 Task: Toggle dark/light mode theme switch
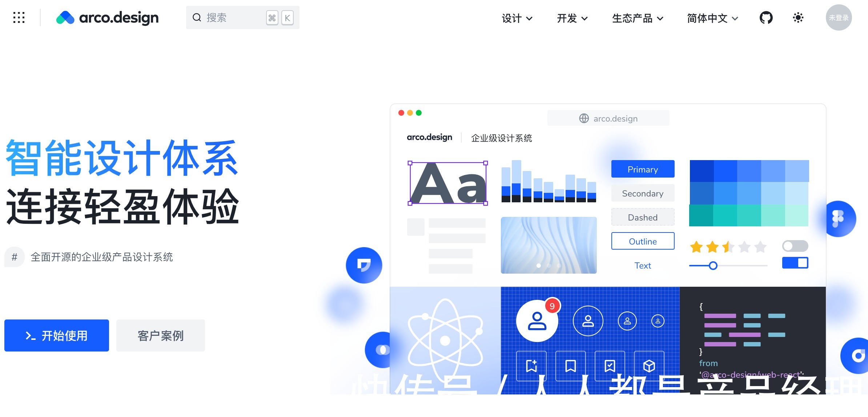pyautogui.click(x=798, y=18)
